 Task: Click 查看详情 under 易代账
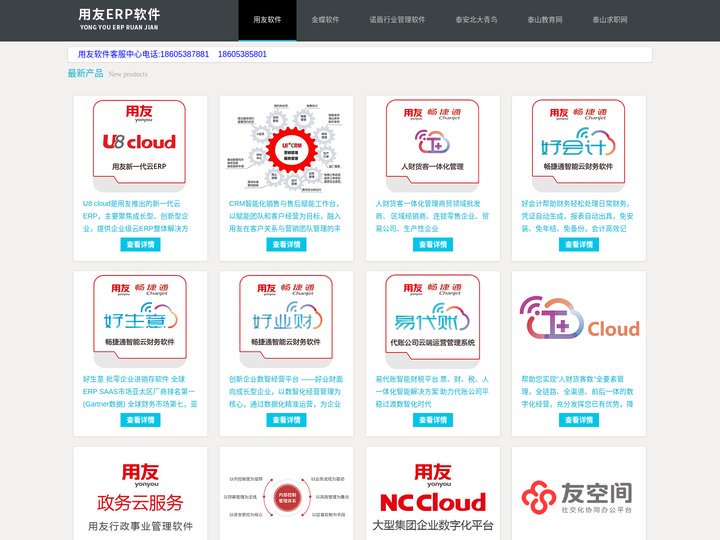tap(433, 420)
